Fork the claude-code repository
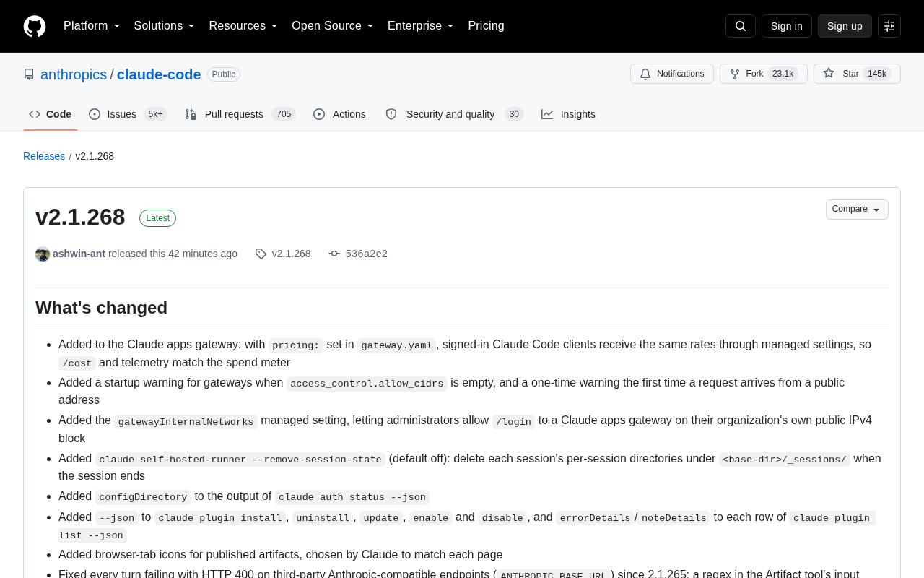The image size is (924, 578). click(764, 74)
